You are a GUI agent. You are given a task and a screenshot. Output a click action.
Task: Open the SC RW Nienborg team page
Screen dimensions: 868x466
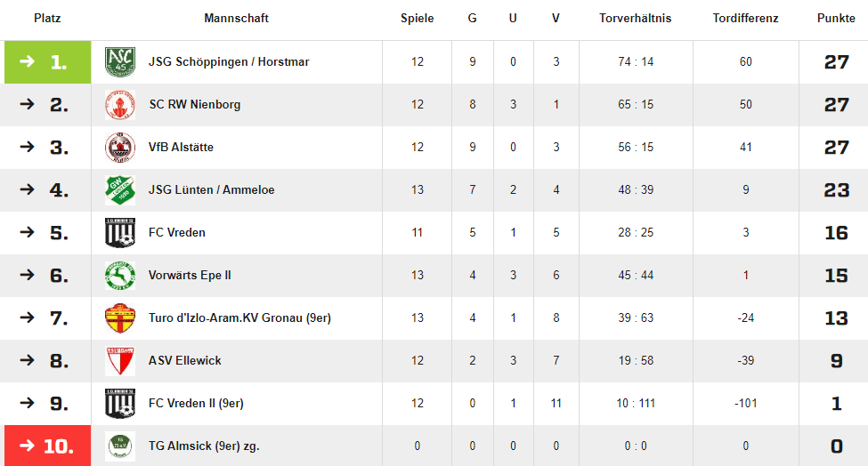(194, 104)
